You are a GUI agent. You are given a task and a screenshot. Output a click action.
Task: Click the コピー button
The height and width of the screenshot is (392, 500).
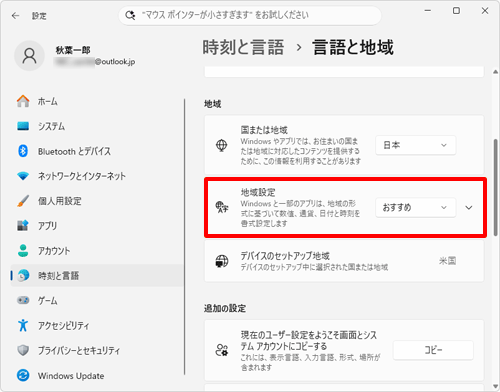pyautogui.click(x=433, y=350)
